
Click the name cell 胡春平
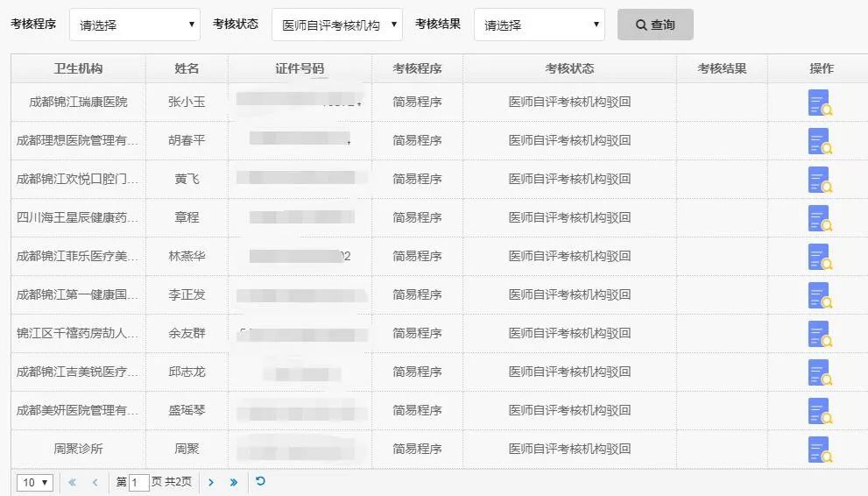tap(187, 140)
